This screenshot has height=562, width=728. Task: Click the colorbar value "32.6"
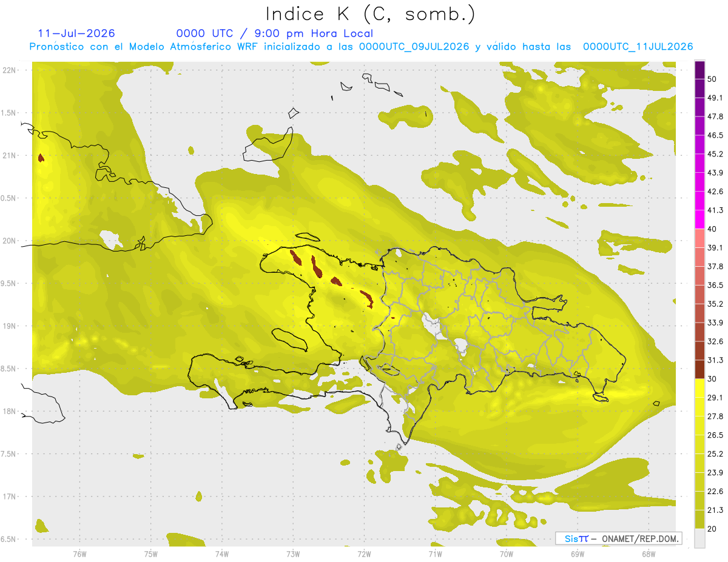click(x=716, y=341)
